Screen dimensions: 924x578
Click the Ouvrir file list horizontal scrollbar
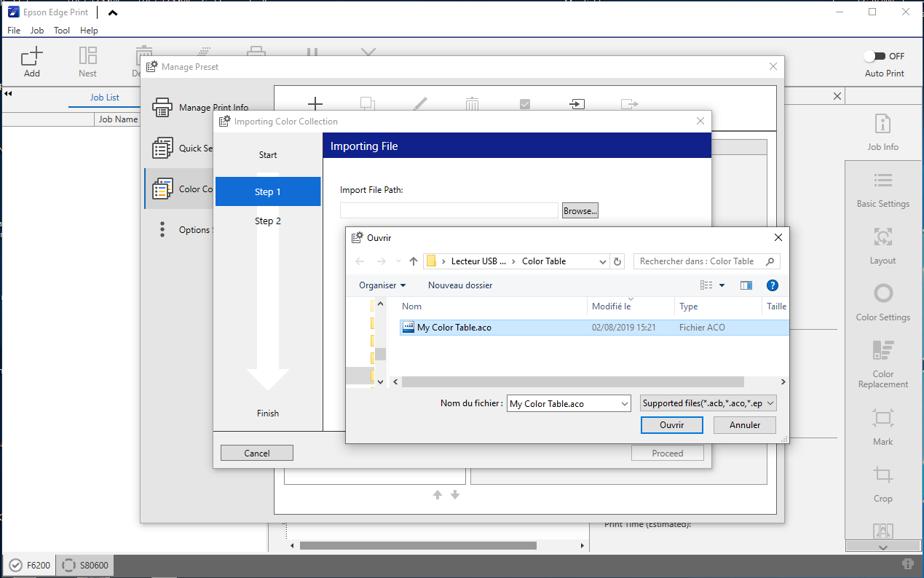(572, 381)
